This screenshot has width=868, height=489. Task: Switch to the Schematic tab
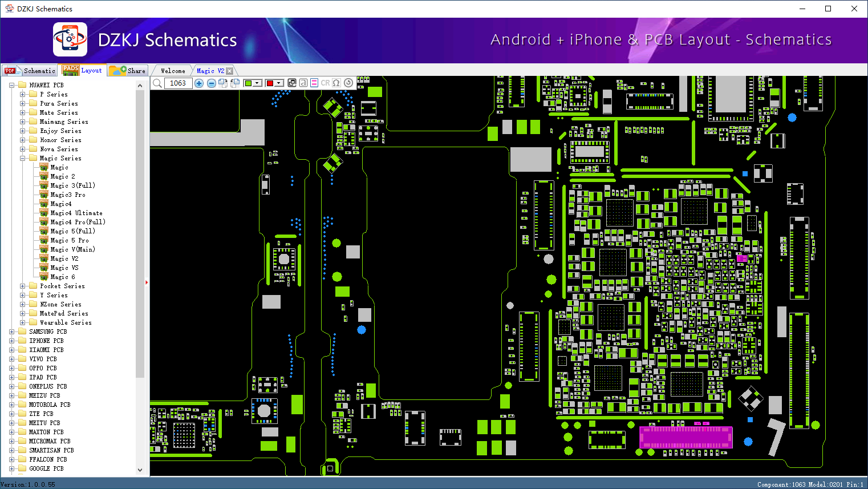(29, 71)
